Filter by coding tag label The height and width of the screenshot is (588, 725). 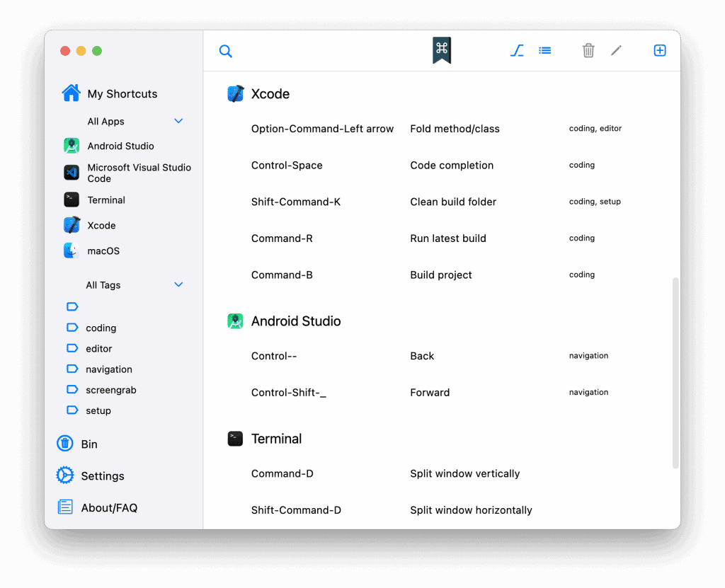pyautogui.click(x=101, y=328)
